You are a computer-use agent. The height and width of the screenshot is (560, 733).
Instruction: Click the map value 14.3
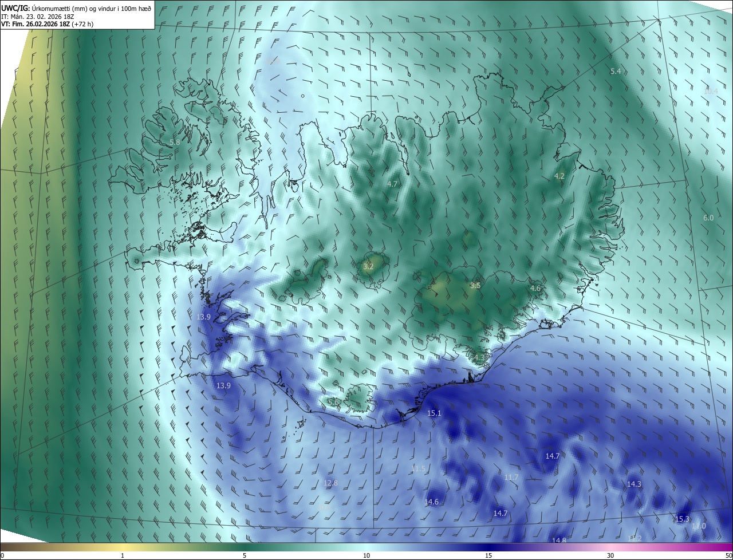point(634,484)
